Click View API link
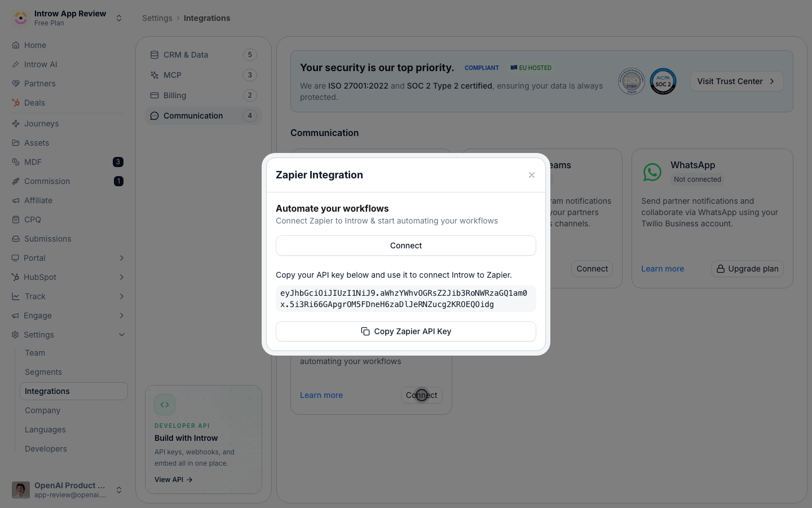812x508 pixels. click(174, 480)
